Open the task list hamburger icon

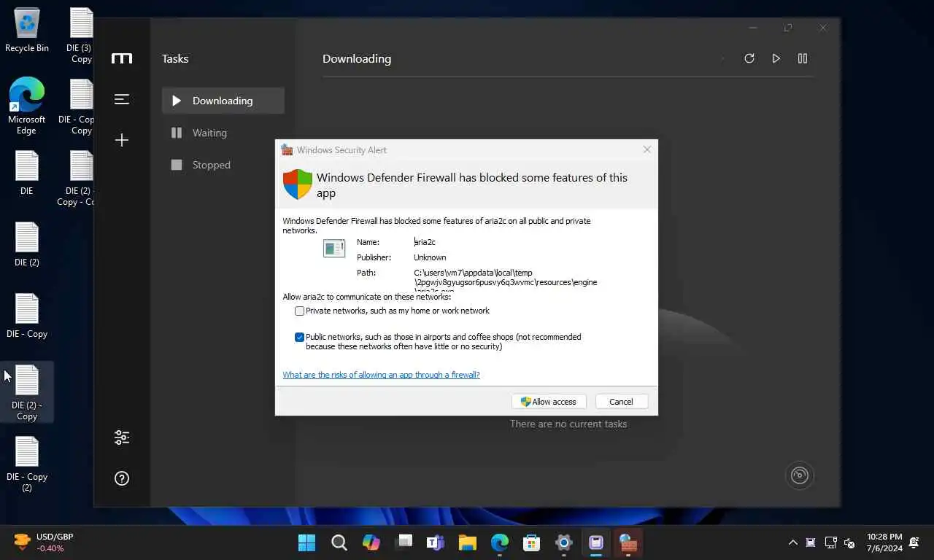click(x=122, y=99)
